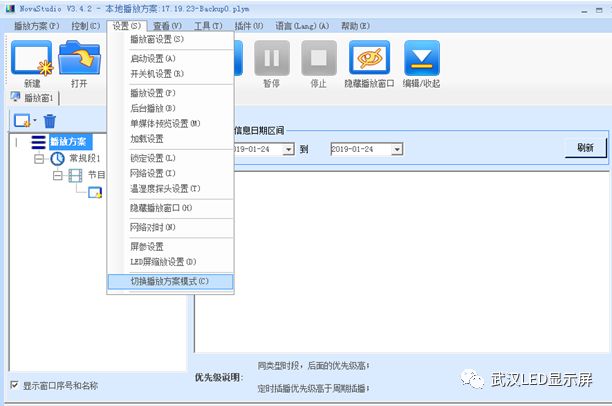Click the 编辑/收起 toolbar icon

pos(422,58)
